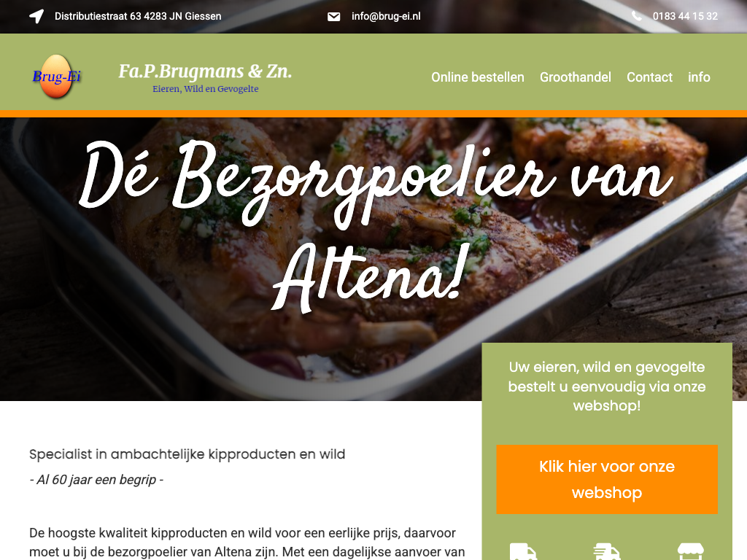Image resolution: width=747 pixels, height=560 pixels.
Task: Go to the Contact page
Action: (649, 77)
